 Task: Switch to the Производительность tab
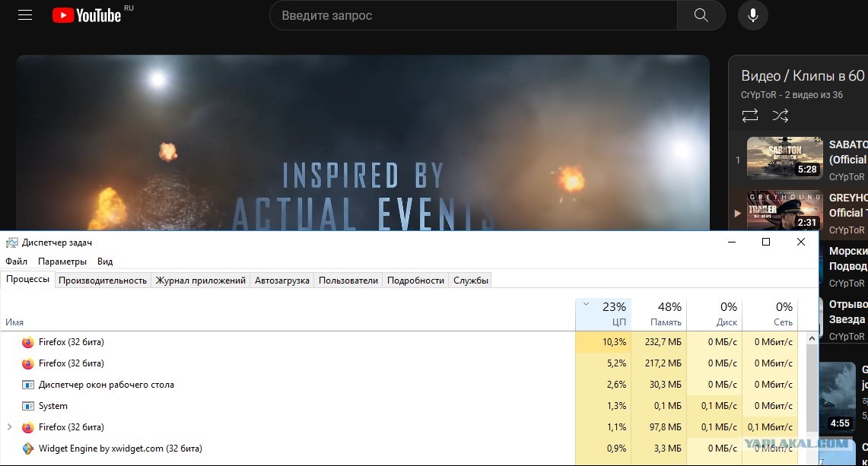pos(103,281)
